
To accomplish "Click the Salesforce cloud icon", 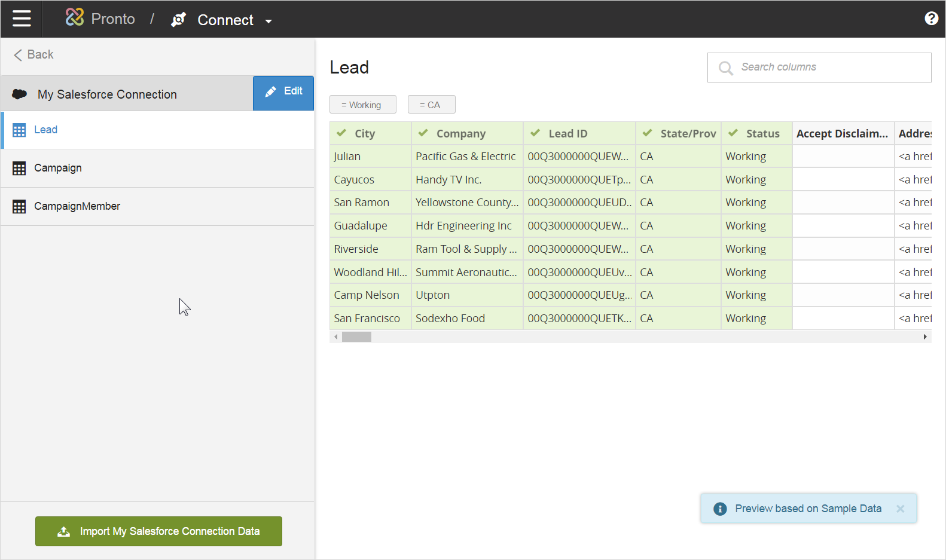I will pos(20,94).
